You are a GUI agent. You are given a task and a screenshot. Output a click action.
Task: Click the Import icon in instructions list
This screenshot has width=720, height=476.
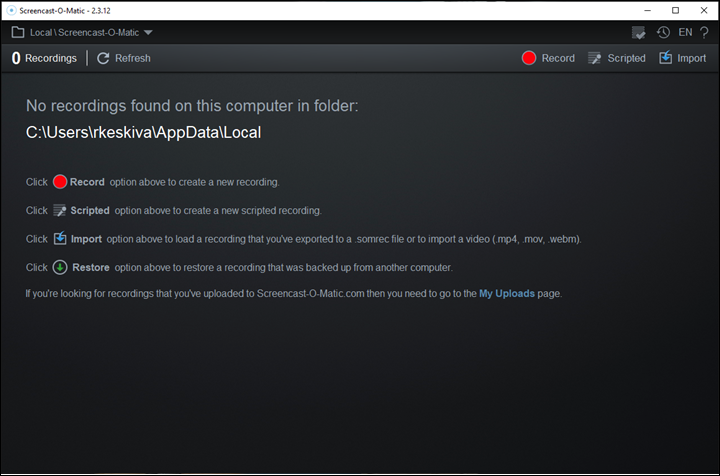60,238
